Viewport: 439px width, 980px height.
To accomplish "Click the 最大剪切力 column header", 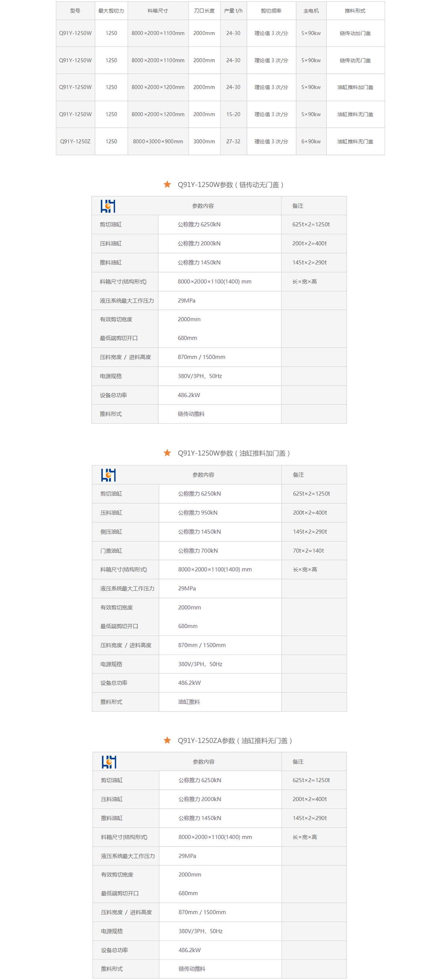I will click(x=111, y=11).
